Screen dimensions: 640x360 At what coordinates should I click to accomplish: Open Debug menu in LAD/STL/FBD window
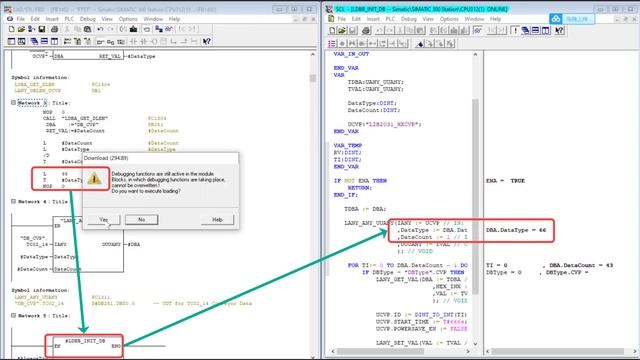[87, 19]
